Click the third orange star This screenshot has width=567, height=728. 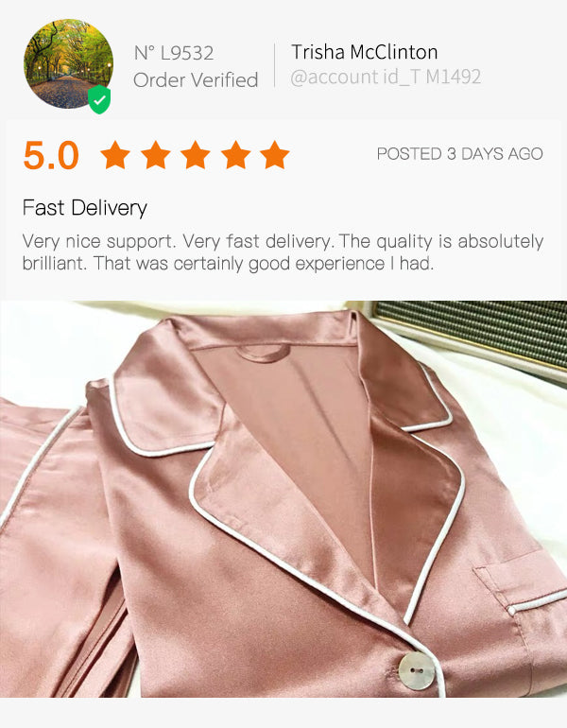coord(196,155)
